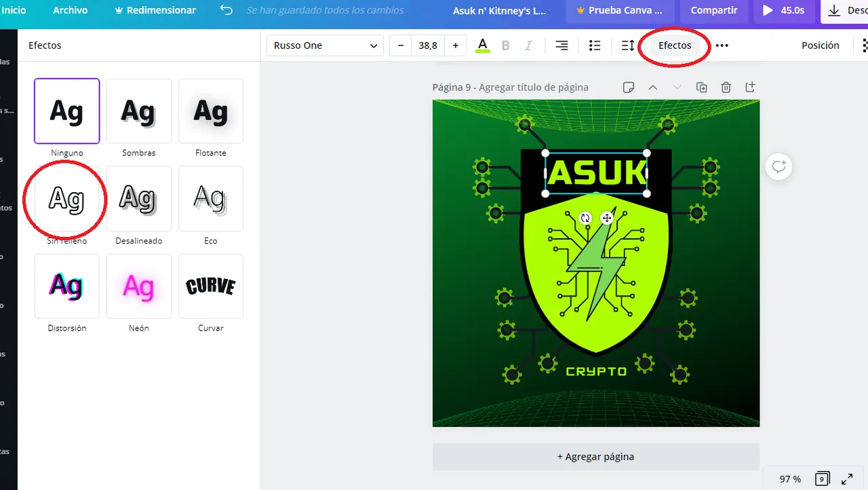
Task: Open Redimensionar with crown icon
Action: point(155,10)
